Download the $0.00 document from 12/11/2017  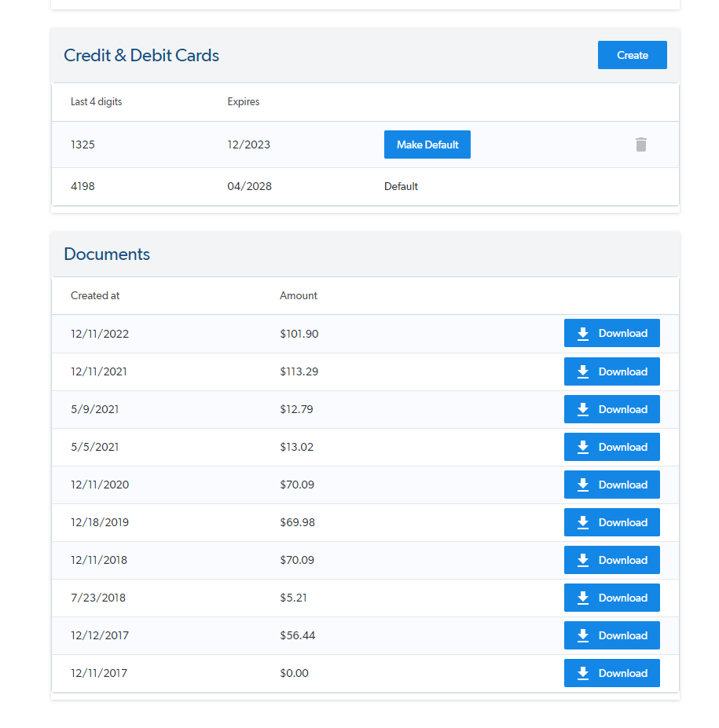click(611, 672)
